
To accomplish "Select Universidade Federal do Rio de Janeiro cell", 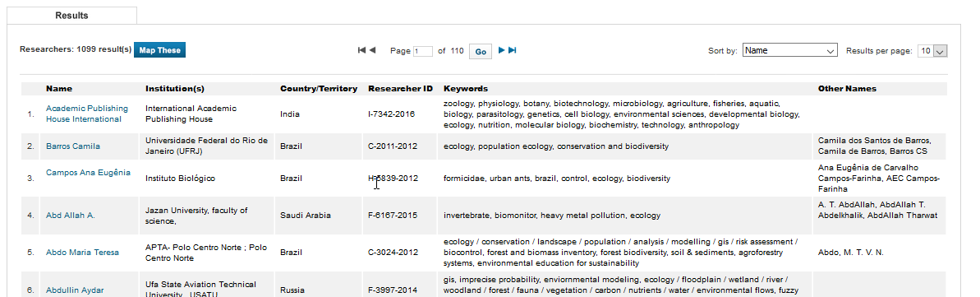I will [206, 146].
